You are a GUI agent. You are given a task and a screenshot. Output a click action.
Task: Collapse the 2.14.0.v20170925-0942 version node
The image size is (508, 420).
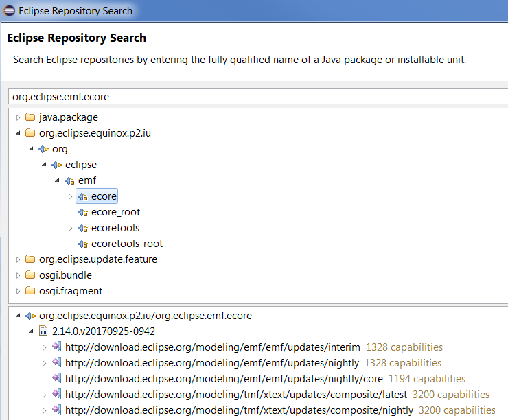click(31, 331)
